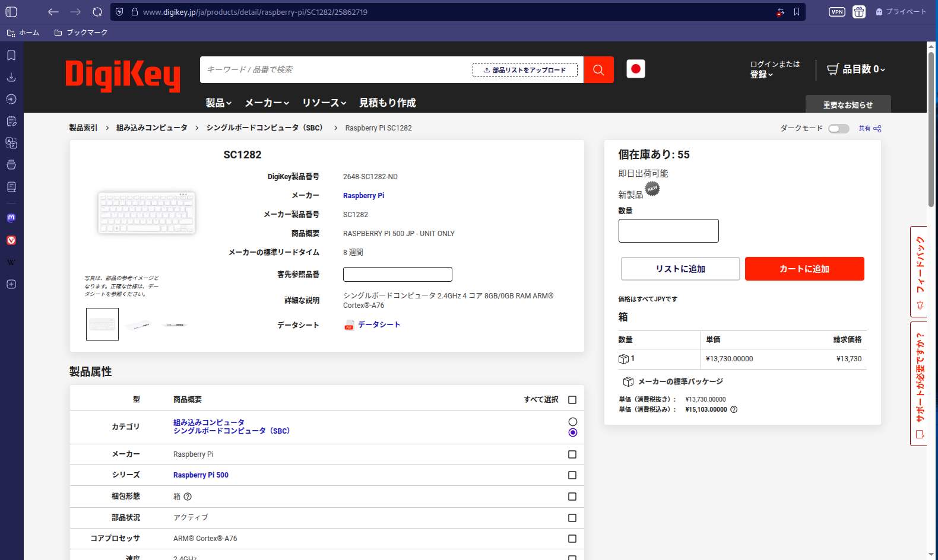Click カートに追加 button
The image size is (938, 560).
pos(804,269)
